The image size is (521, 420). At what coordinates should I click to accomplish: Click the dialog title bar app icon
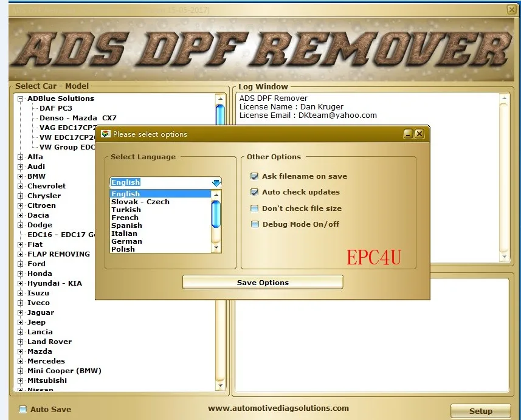(105, 134)
